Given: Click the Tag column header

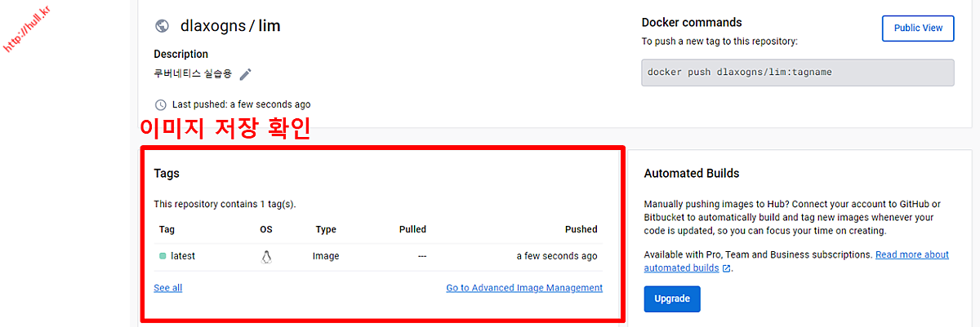Looking at the screenshot, I should click(x=167, y=229).
